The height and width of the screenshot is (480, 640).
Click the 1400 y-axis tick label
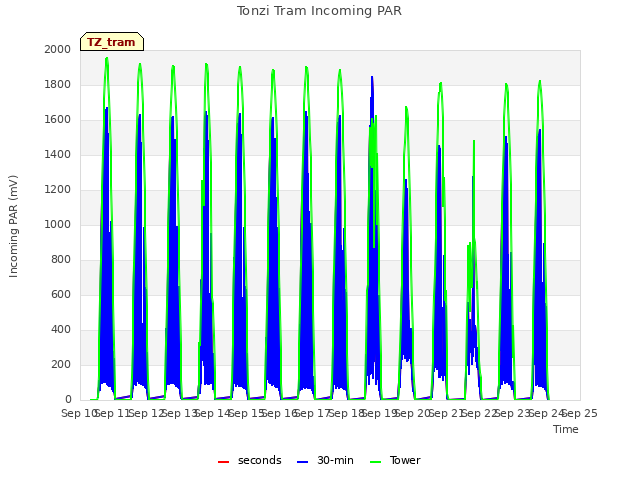click(x=58, y=154)
